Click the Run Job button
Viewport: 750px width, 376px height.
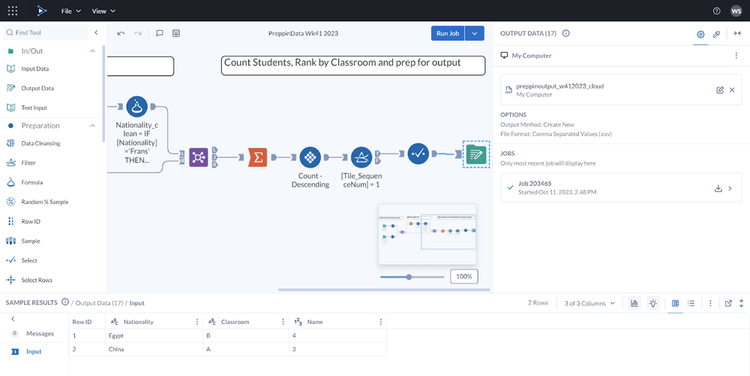448,33
